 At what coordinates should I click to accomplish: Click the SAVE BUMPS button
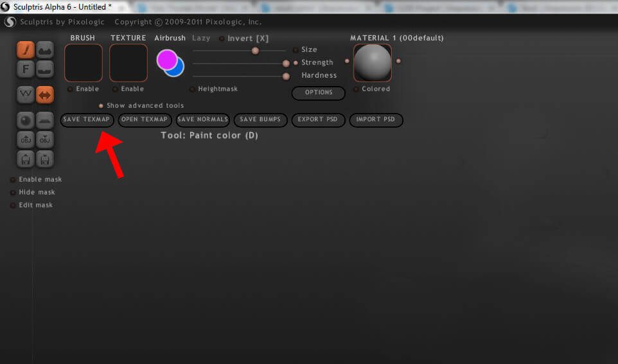260,119
